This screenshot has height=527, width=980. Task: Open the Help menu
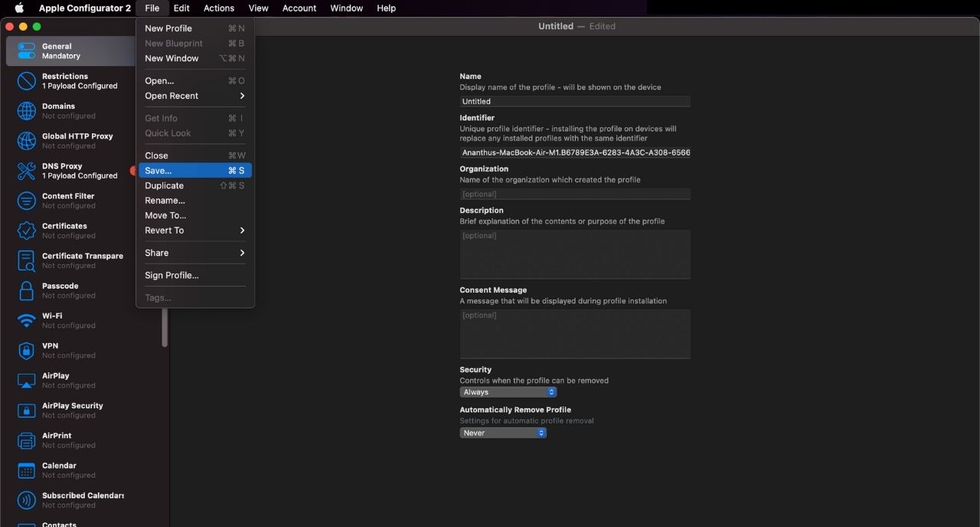point(387,8)
